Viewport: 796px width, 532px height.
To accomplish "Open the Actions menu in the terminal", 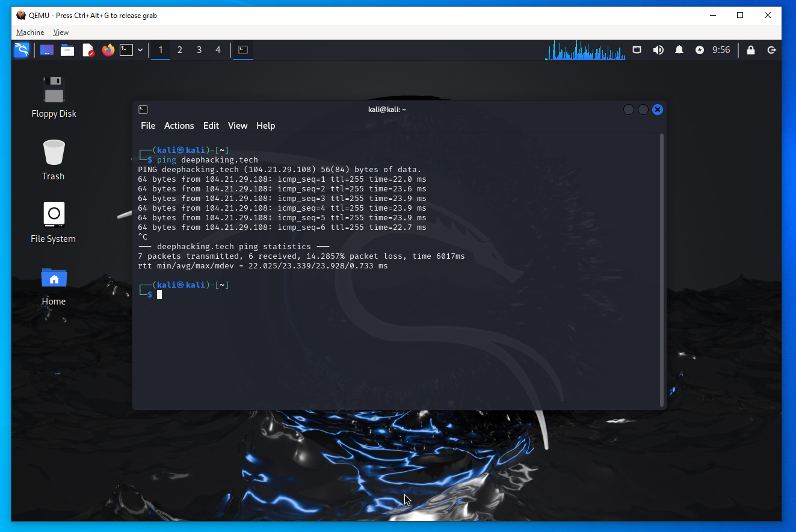I will 179,126.
